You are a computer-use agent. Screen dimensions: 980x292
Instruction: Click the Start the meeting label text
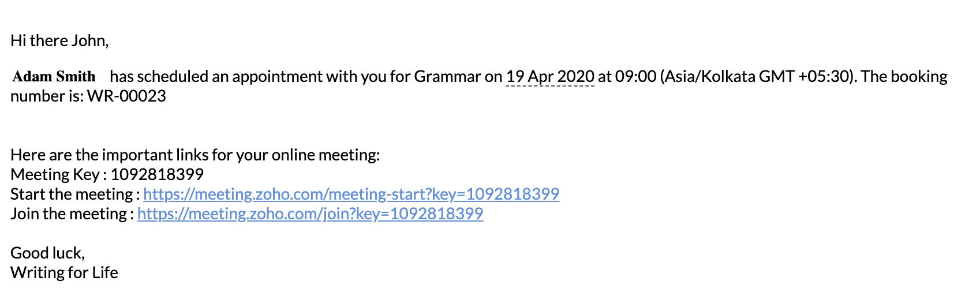click(x=72, y=194)
